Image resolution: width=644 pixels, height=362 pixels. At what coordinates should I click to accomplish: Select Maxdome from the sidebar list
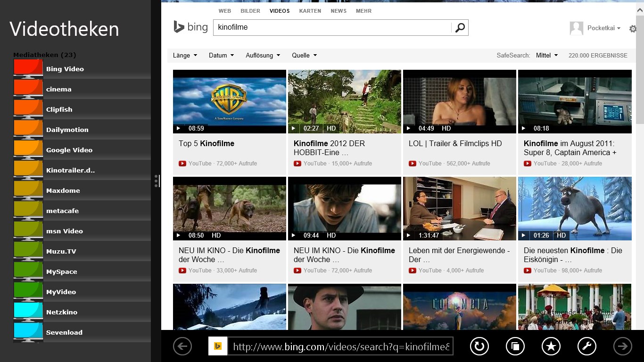coord(63,190)
